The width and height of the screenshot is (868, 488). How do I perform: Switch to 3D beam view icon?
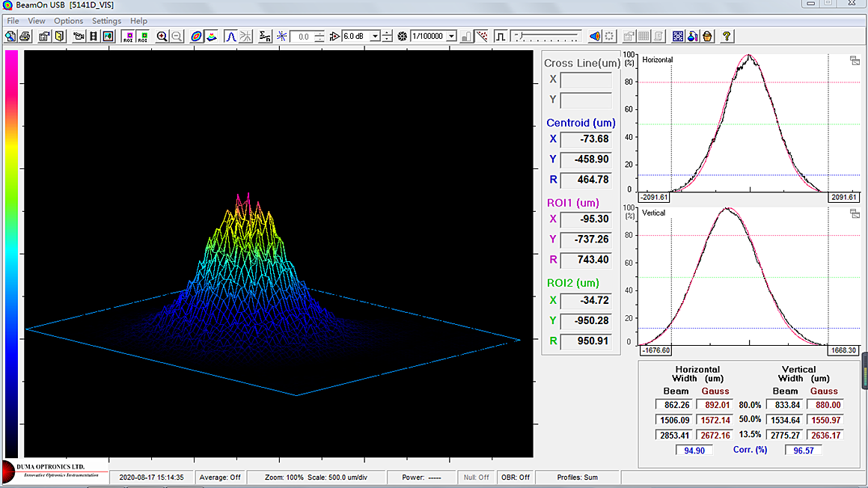(211, 36)
